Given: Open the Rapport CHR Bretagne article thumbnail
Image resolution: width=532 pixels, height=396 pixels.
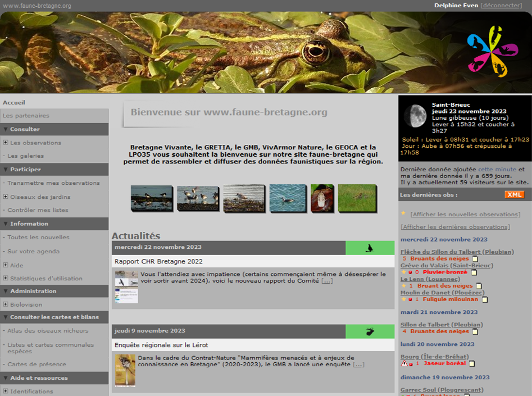Looking at the screenshot, I should [126, 286].
